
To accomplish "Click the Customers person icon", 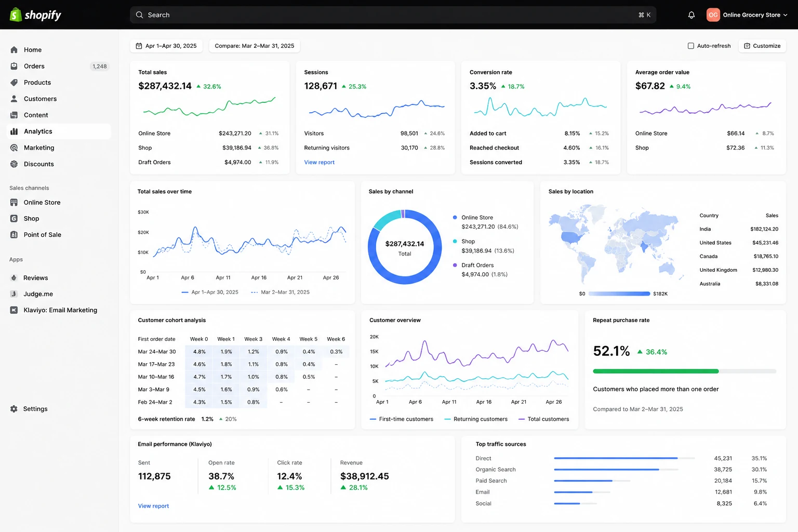I will [x=14, y=99].
